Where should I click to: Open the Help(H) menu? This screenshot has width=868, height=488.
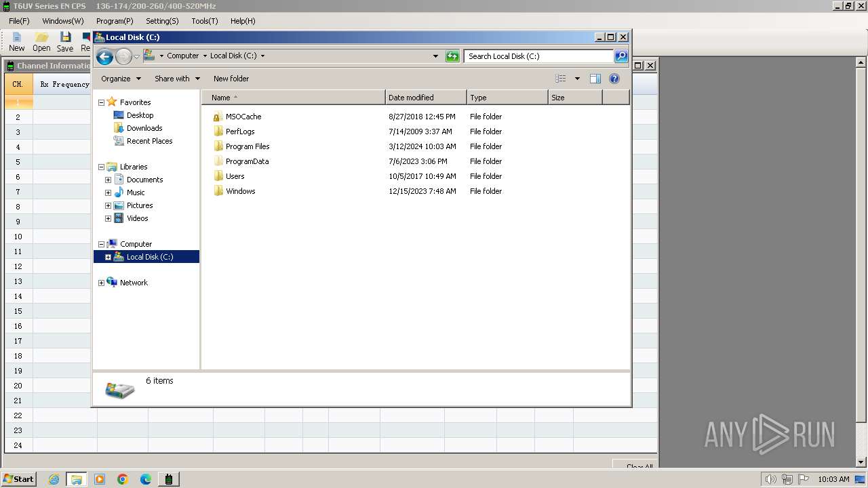(x=243, y=21)
